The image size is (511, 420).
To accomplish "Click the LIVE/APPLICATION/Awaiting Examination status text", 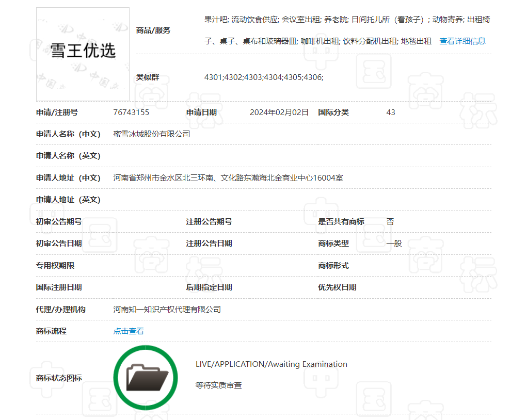I will (x=272, y=364).
